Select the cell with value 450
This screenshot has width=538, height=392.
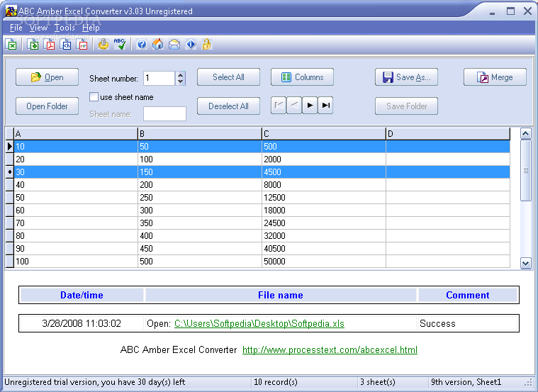click(x=200, y=249)
